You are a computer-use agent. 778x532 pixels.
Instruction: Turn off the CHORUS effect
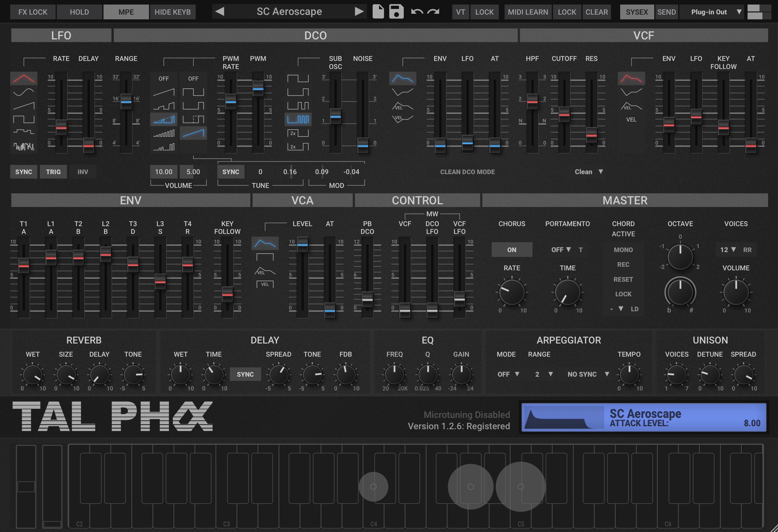[512, 249]
